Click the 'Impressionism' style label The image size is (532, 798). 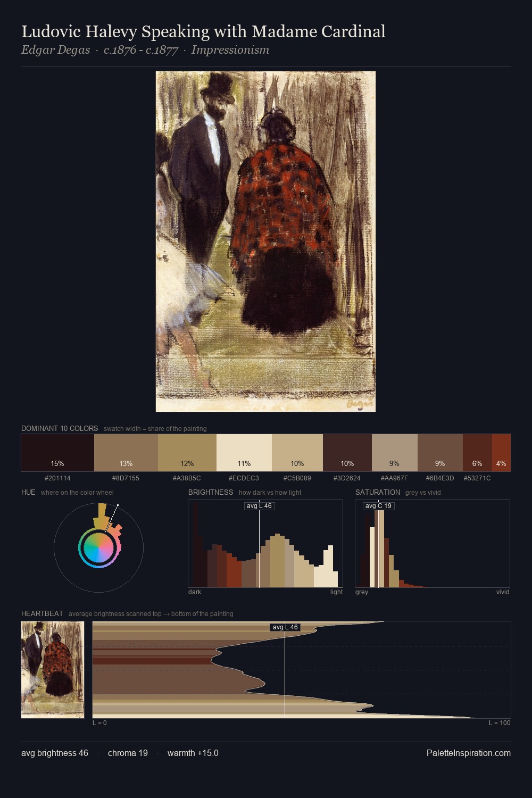pos(230,50)
